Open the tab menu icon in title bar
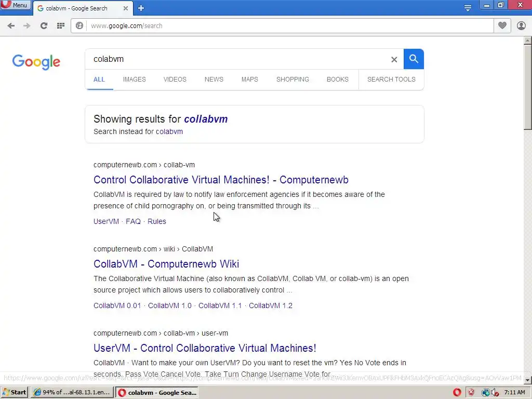Image resolution: width=532 pixels, height=399 pixels. pyautogui.click(x=468, y=8)
